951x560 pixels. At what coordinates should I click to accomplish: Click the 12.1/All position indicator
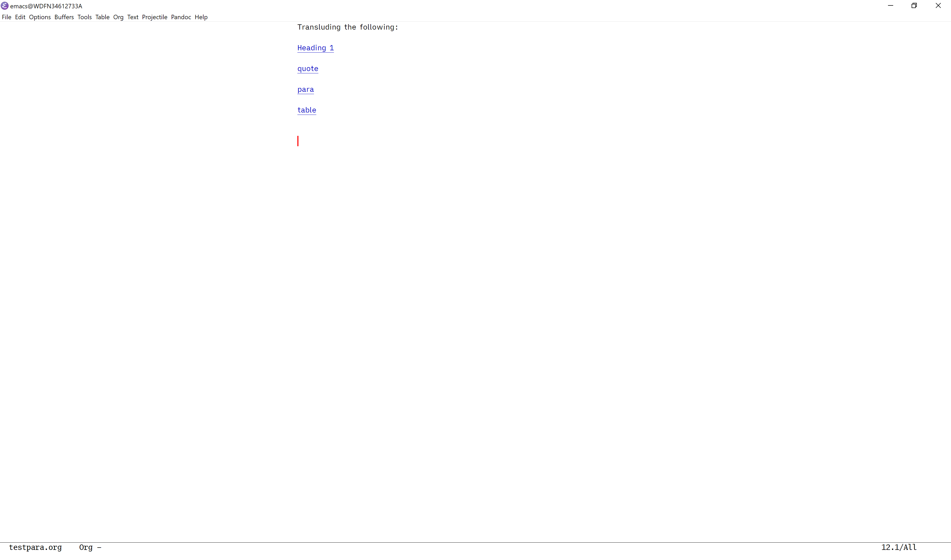[899, 547]
